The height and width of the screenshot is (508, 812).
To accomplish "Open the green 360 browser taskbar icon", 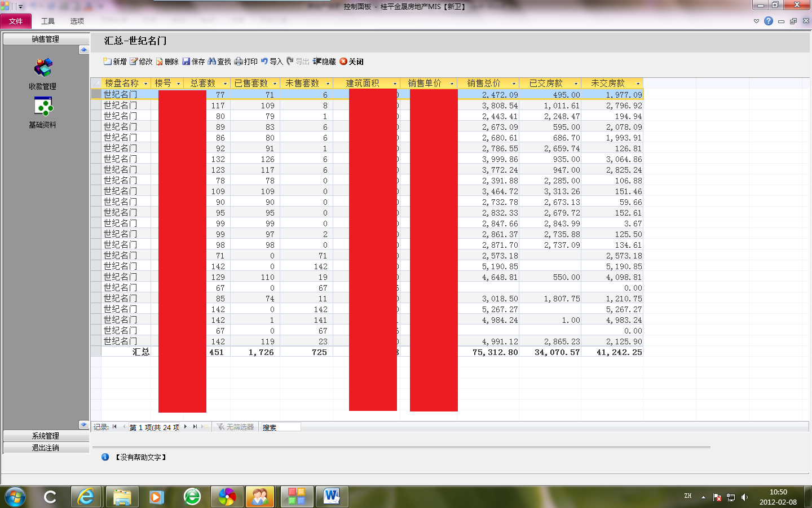I will 192,497.
